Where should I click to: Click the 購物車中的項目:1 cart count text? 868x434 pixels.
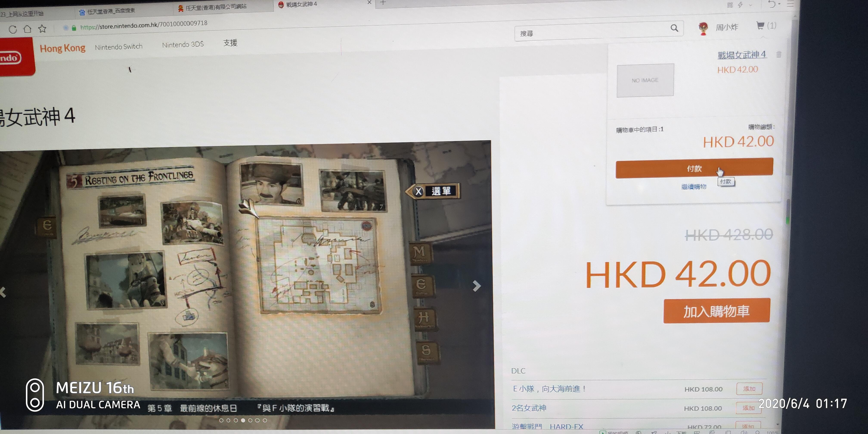pyautogui.click(x=640, y=129)
